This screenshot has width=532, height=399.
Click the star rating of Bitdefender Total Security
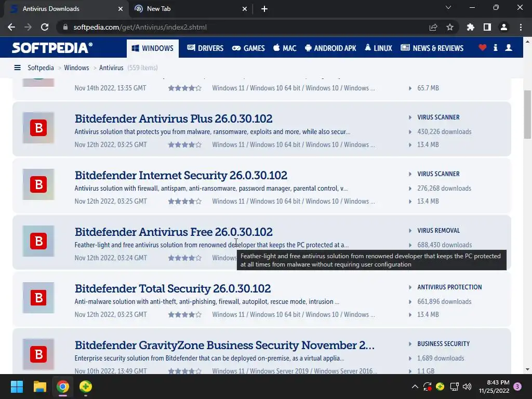point(185,315)
